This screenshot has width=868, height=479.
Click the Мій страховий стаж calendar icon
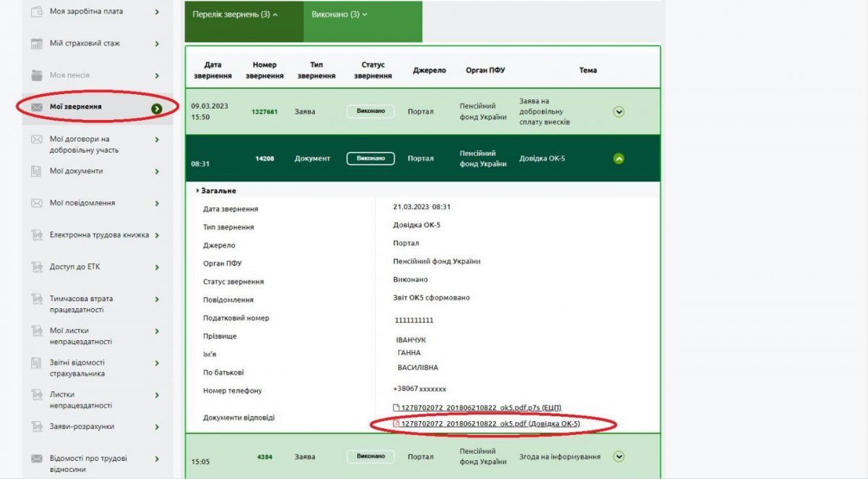[x=38, y=43]
